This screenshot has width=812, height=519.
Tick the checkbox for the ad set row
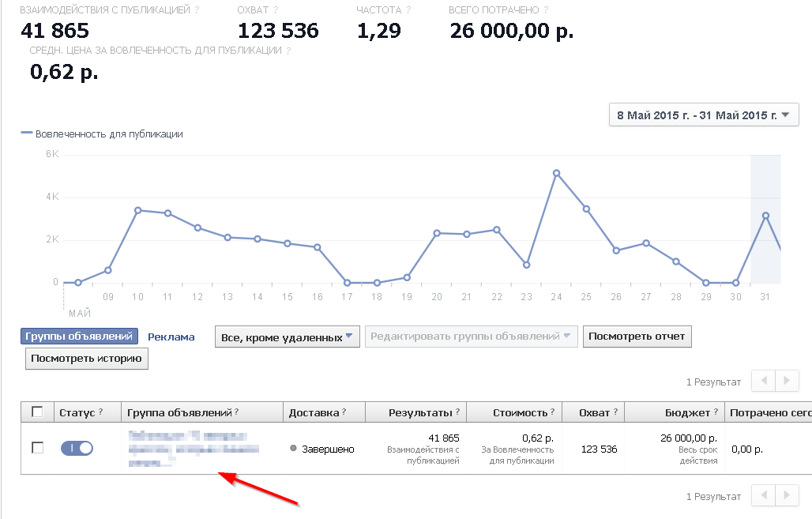point(37,448)
